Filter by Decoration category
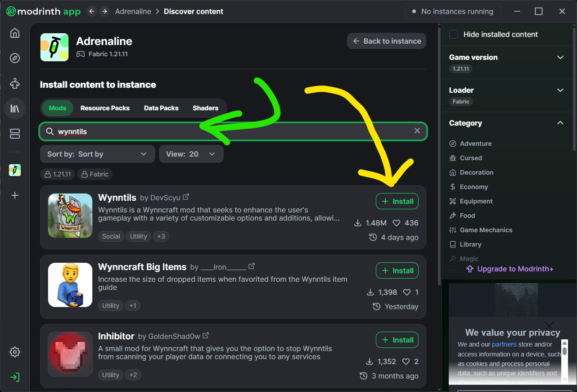Screen dimensions: 577x392 click(x=471, y=172)
